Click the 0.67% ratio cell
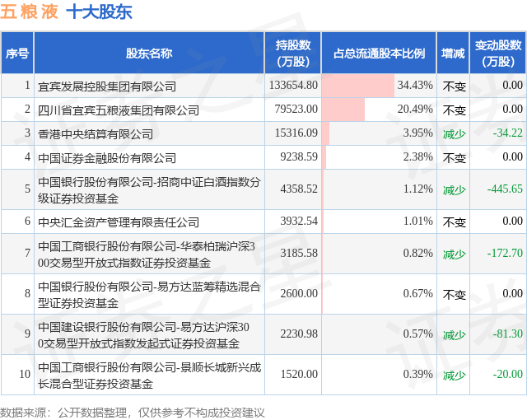This screenshot has height=420, width=527. 379,294
